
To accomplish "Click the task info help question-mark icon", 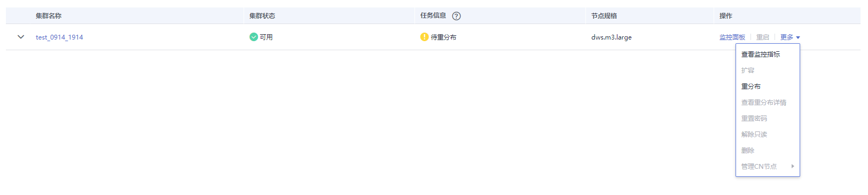I will pyautogui.click(x=456, y=16).
